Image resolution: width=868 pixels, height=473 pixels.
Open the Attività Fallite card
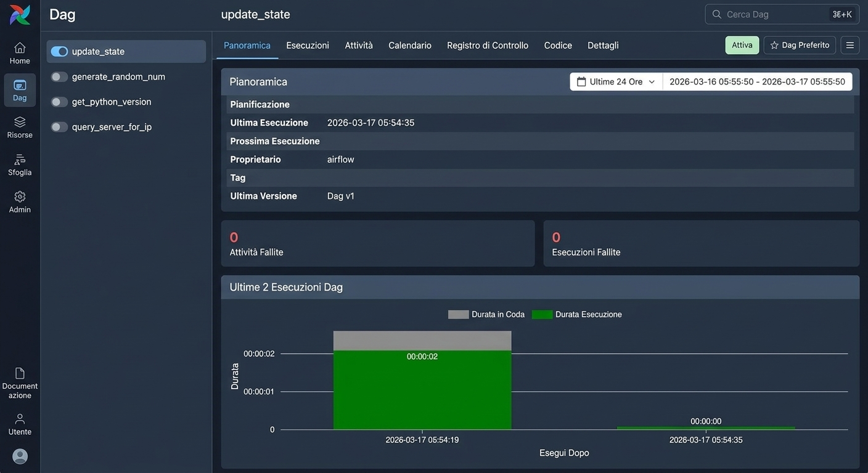coord(378,244)
